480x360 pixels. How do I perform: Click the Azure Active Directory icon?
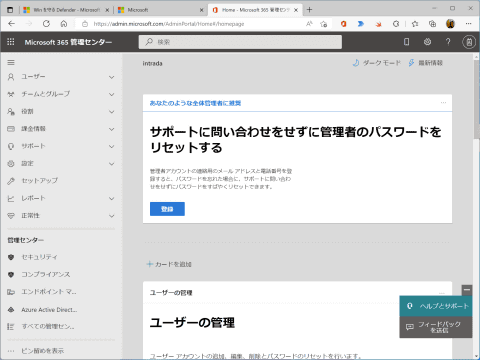tap(11, 310)
